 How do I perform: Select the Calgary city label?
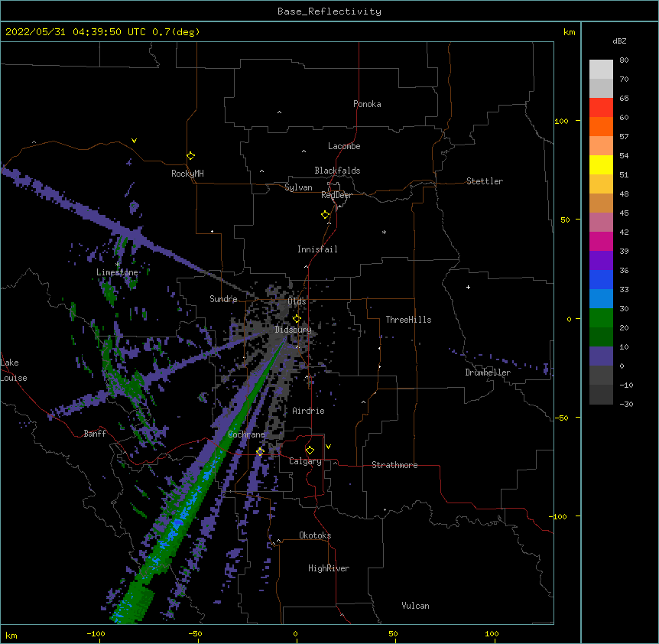(x=305, y=461)
